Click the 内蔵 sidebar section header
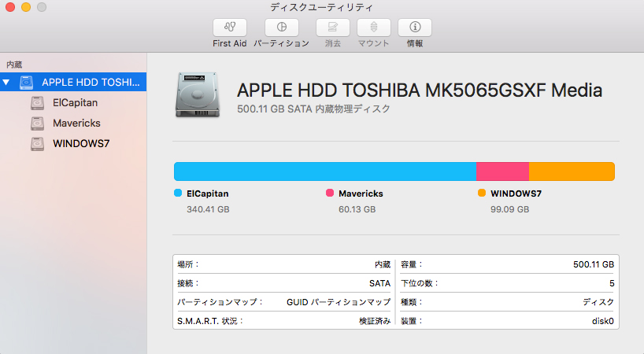644x354 pixels. coord(14,65)
